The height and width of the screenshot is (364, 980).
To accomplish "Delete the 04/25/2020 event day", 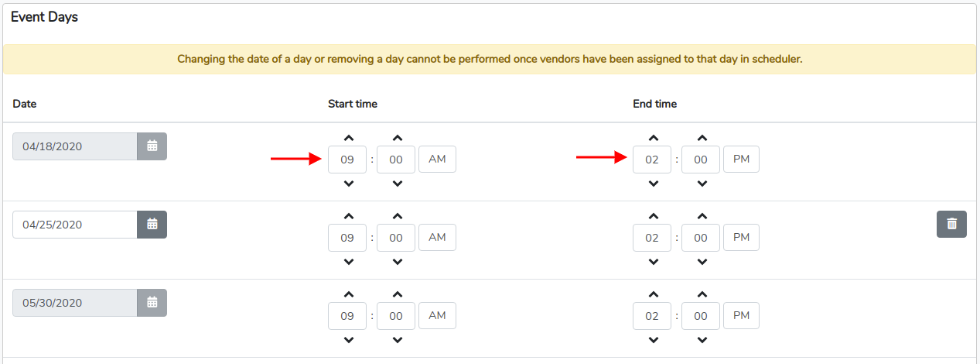I will (x=951, y=224).
